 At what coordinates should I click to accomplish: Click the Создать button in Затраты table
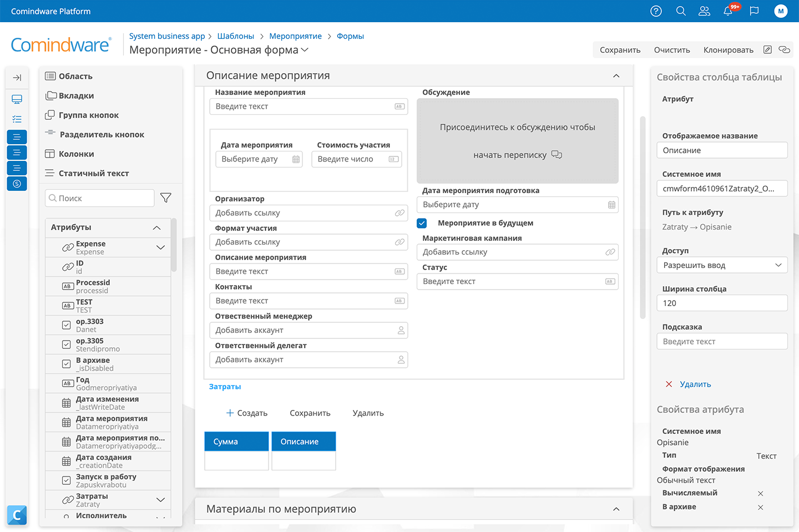247,413
